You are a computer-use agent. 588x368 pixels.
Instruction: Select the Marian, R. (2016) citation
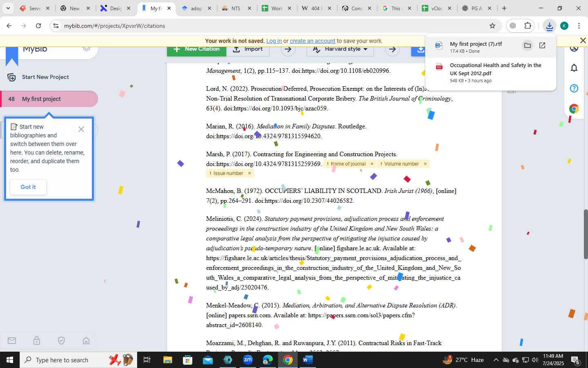[287, 131]
